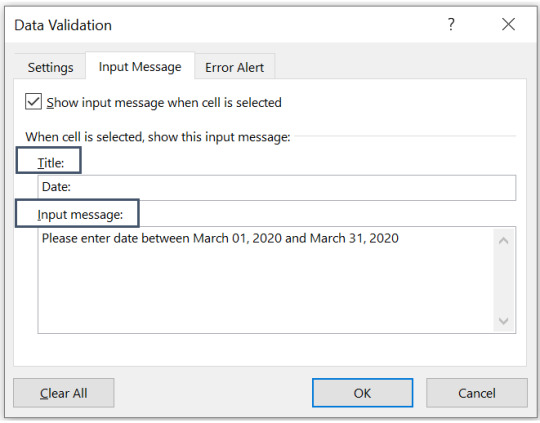Dismiss dialog with Cancel button
The height and width of the screenshot is (423, 540).
tap(477, 393)
